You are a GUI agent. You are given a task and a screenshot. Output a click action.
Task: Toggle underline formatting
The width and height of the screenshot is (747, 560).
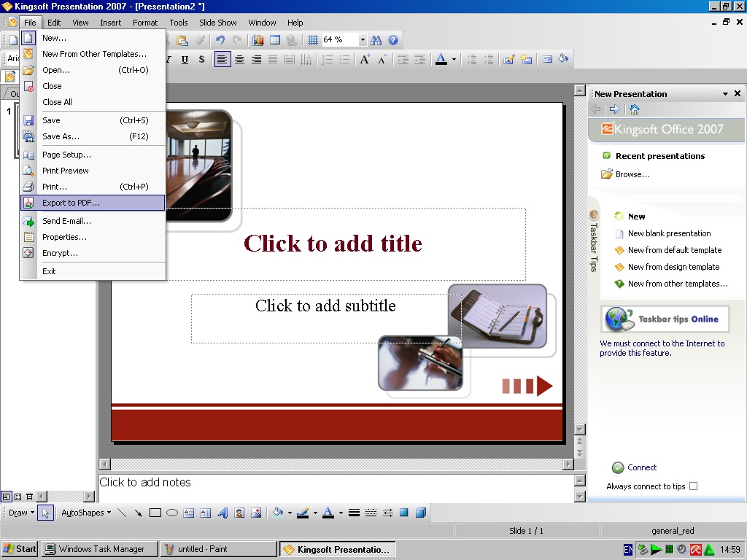(x=185, y=59)
